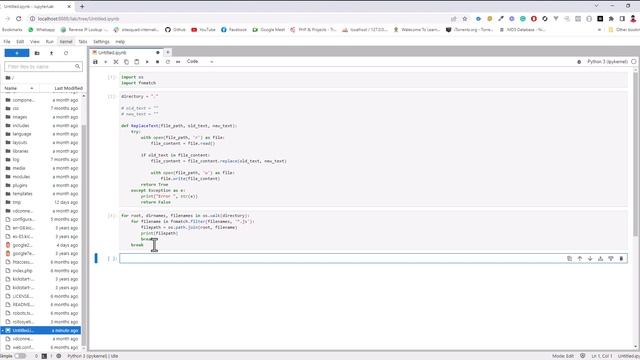The image size is (640, 360).
Task: Open the images folder in file list
Action: (41, 117)
